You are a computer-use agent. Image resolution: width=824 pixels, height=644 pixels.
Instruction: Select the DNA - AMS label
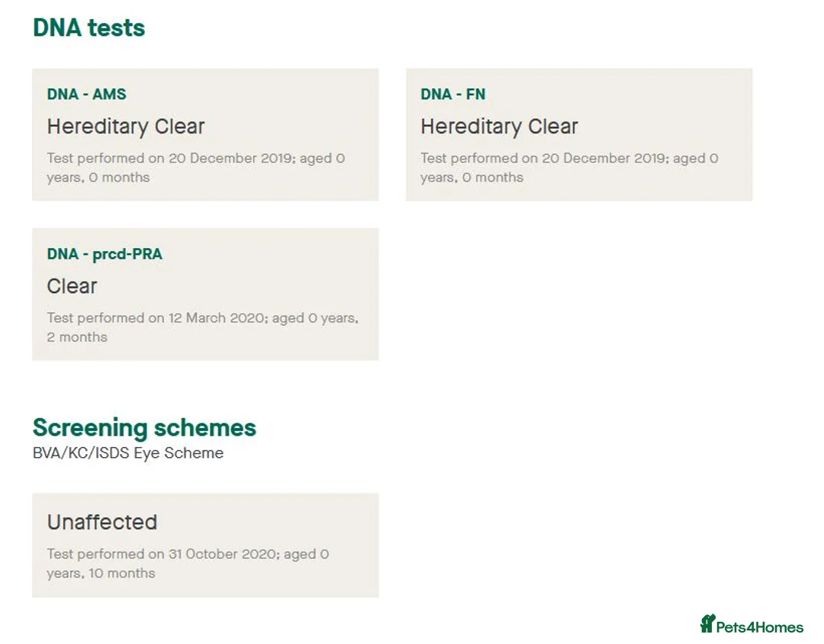86,95
